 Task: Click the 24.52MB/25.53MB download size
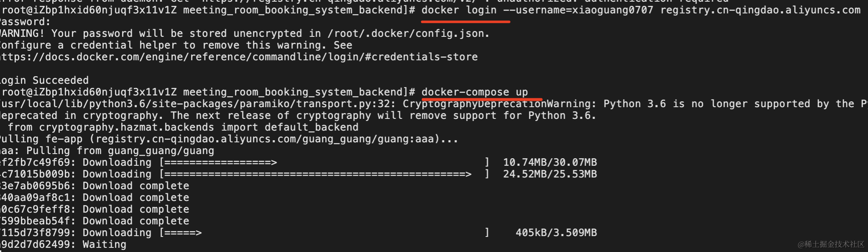click(x=550, y=174)
